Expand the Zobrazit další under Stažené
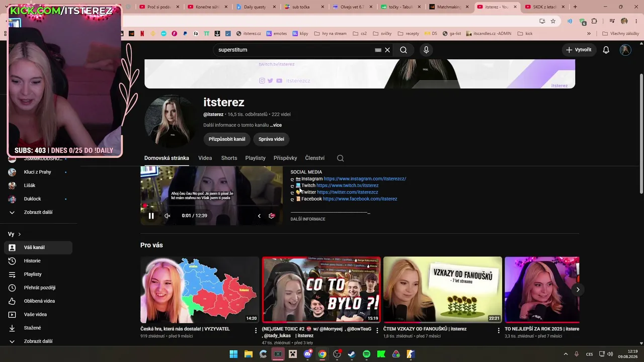Screen dimensions: 644x362 (38, 341)
